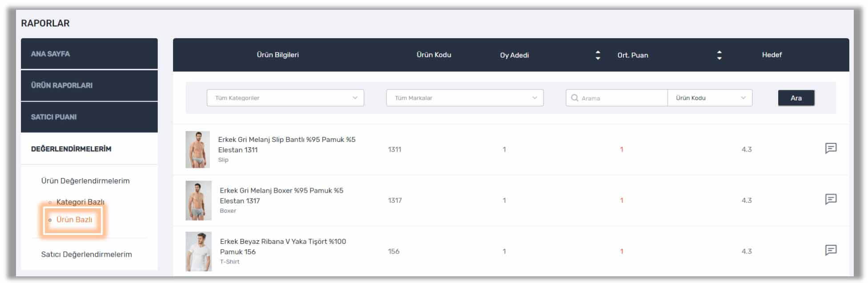Open comments for product 1317
Image resolution: width=868 pixels, height=283 pixels.
[x=831, y=199]
